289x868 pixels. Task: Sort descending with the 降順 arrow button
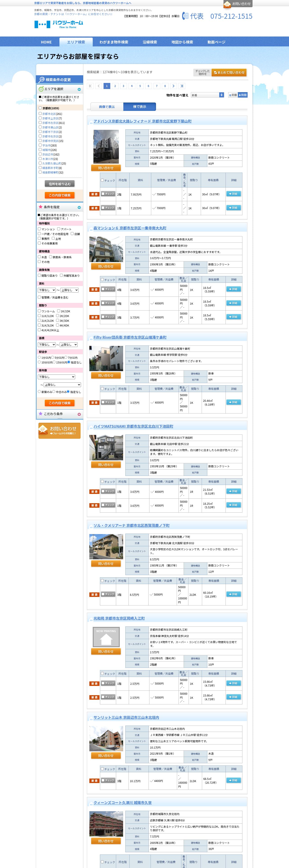click(x=243, y=95)
